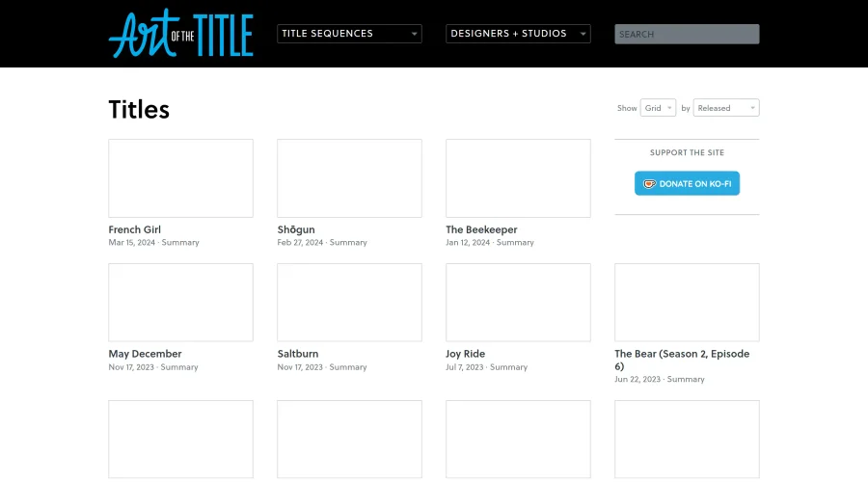868x482 pixels.
Task: Click the Titles page heading
Action: click(139, 110)
